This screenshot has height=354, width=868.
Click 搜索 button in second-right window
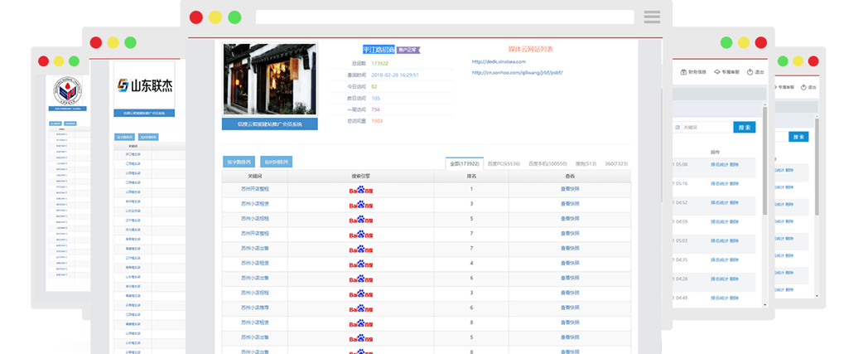pos(745,128)
